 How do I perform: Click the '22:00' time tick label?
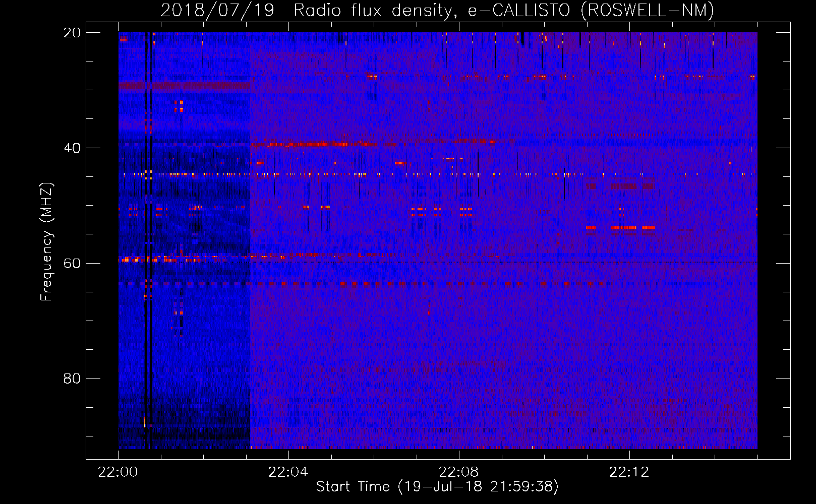pyautogui.click(x=118, y=472)
